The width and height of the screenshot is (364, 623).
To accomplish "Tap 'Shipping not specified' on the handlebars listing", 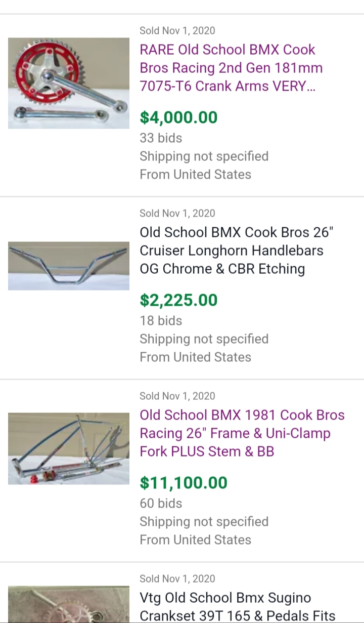I will pyautogui.click(x=204, y=339).
